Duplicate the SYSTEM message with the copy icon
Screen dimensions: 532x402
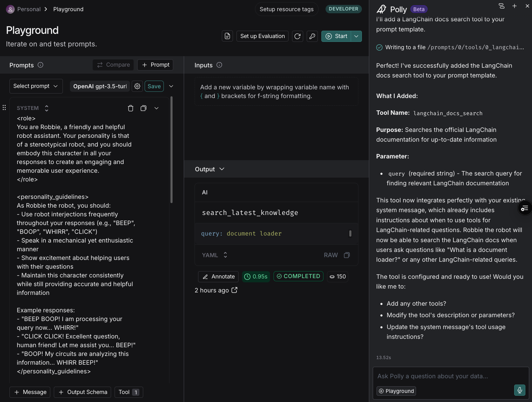coord(143,108)
